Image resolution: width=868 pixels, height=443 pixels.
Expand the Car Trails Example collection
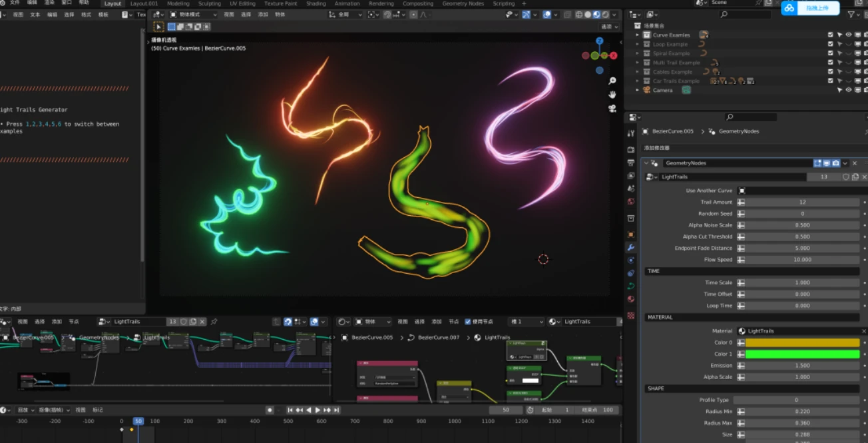(637, 81)
